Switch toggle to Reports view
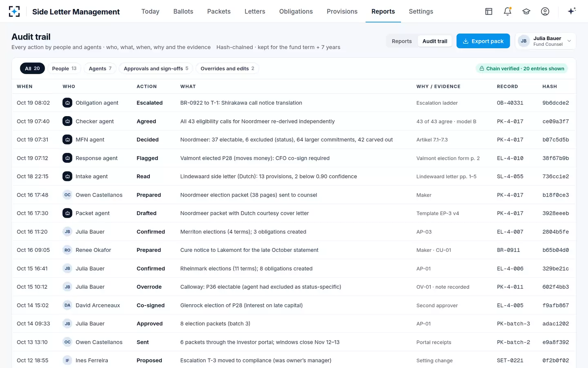The height and width of the screenshot is (368, 588). click(402, 41)
